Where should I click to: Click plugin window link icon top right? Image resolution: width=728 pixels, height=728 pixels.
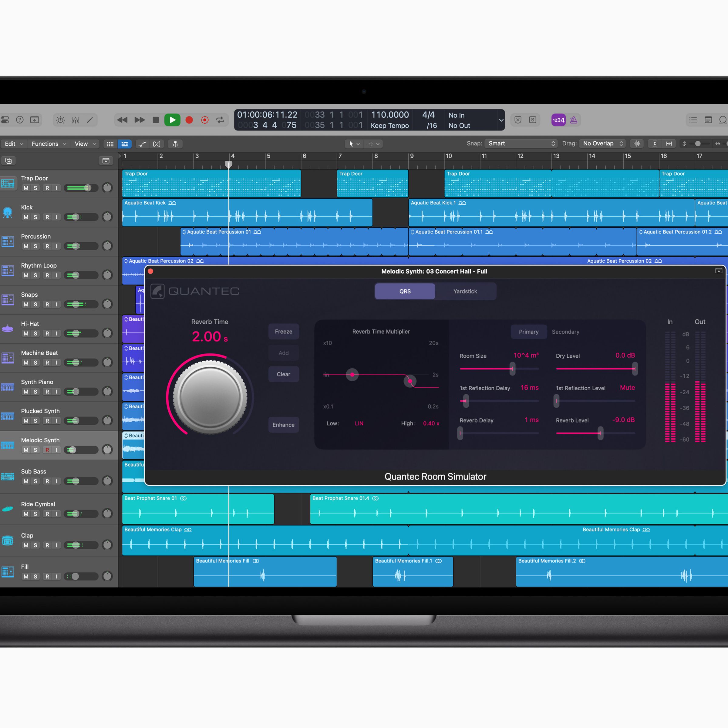(719, 271)
